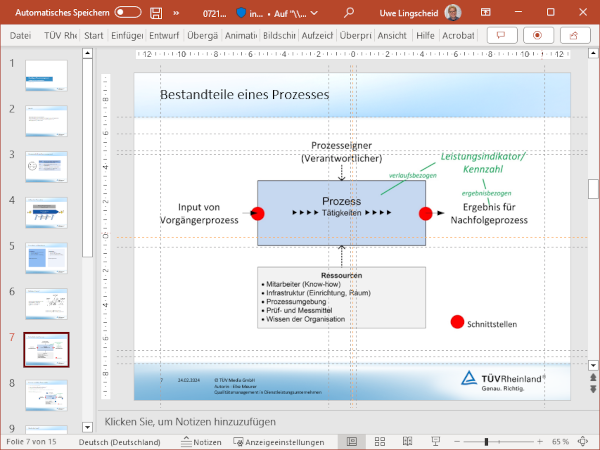Open Reading view from status bar
600x450 pixels.
[x=408, y=441]
